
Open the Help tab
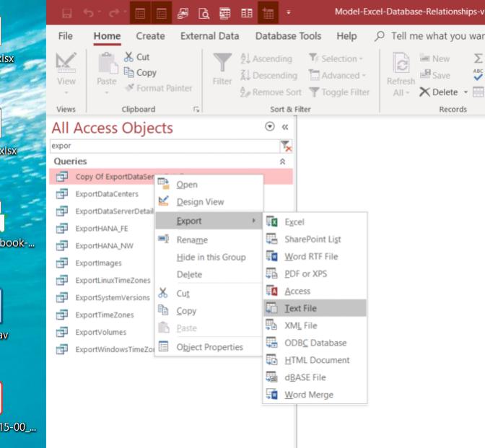pos(346,36)
